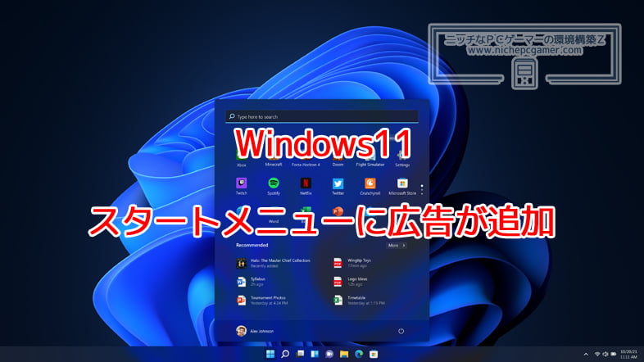644x362 pixels.
Task: Open Task View on the taskbar
Action: coord(300,354)
